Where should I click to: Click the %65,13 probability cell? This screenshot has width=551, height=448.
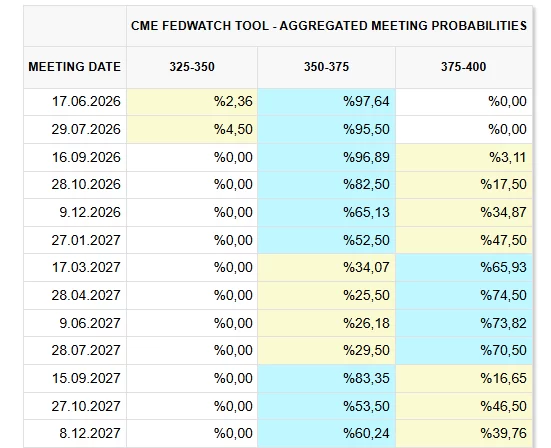326,213
